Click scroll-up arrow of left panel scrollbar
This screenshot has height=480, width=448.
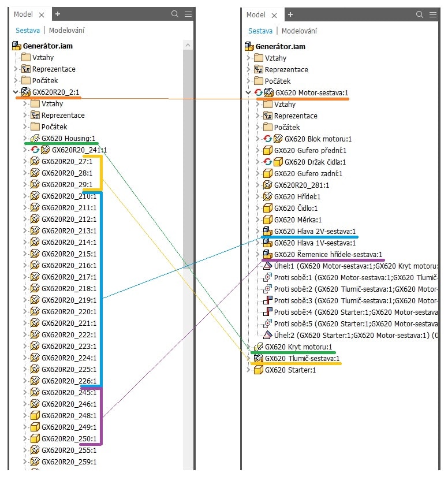(188, 45)
